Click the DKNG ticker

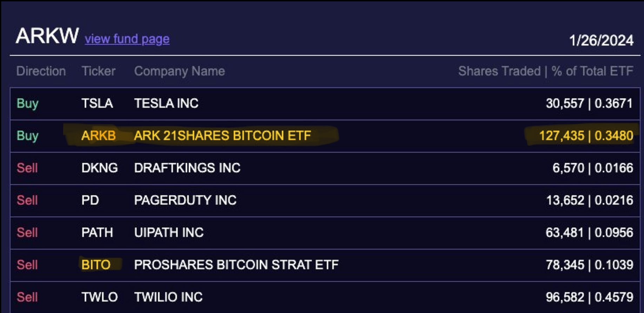(100, 168)
